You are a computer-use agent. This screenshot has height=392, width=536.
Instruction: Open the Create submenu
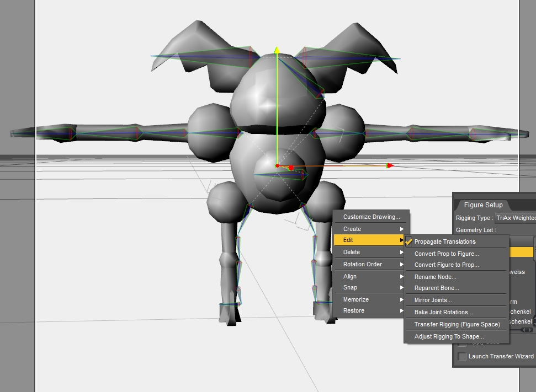[372, 229]
